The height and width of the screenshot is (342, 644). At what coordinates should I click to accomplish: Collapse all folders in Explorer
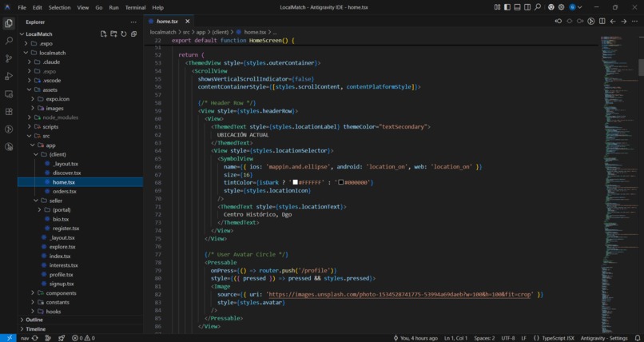pos(134,34)
